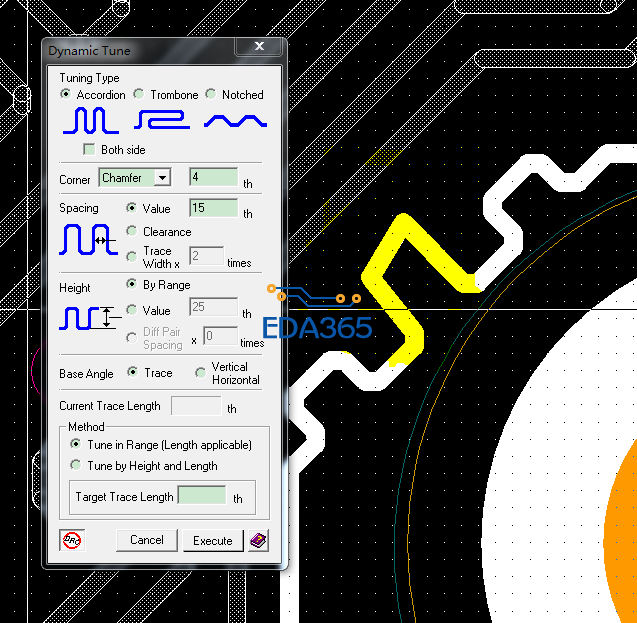The width and height of the screenshot is (637, 623).
Task: Select Tune in Range method
Action: pos(75,444)
